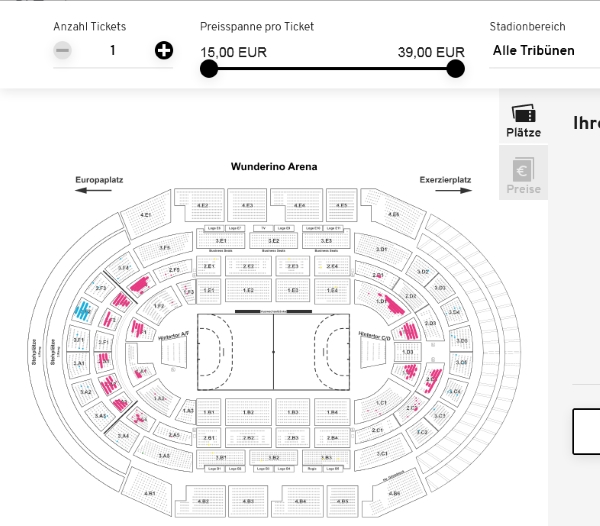Click the maximum price slider handle
This screenshot has height=526, width=600.
[x=455, y=68]
